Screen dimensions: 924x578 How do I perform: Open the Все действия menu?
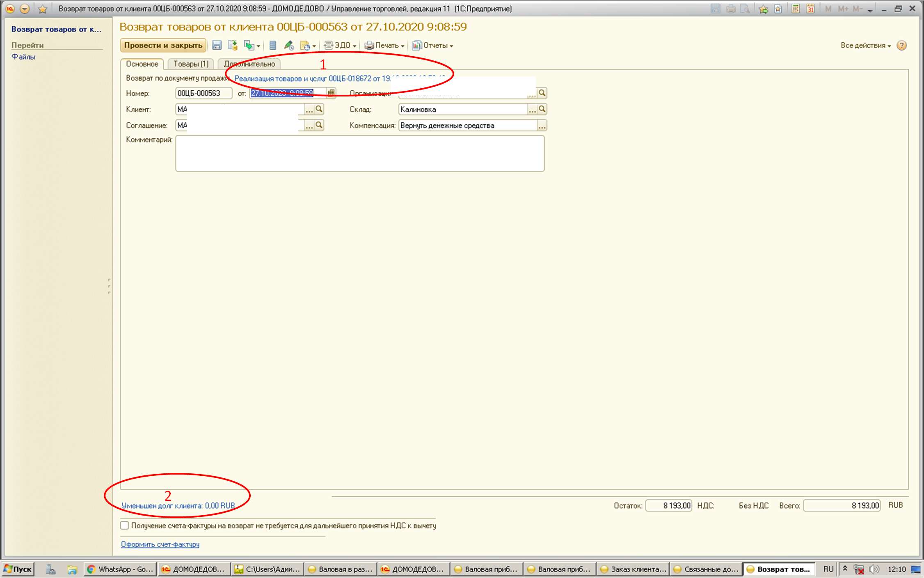coord(865,46)
